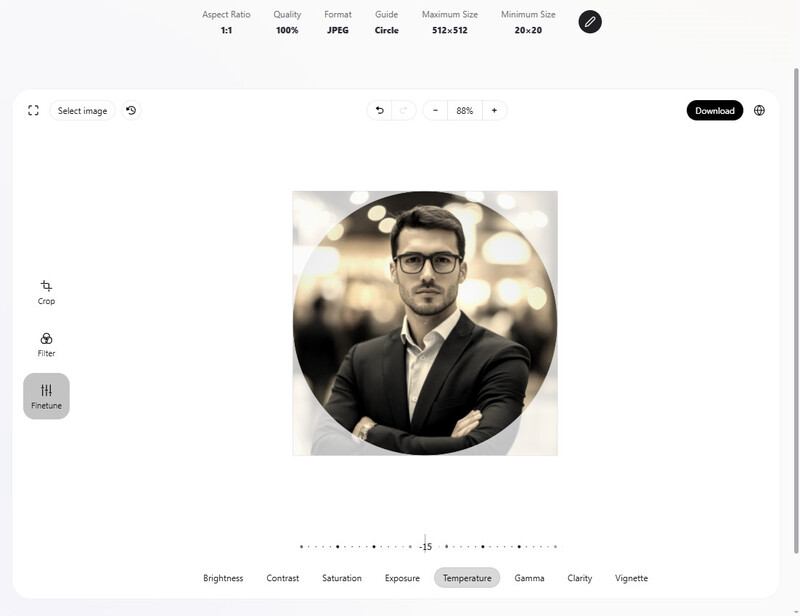Click the temperature slider at -15

(x=428, y=547)
